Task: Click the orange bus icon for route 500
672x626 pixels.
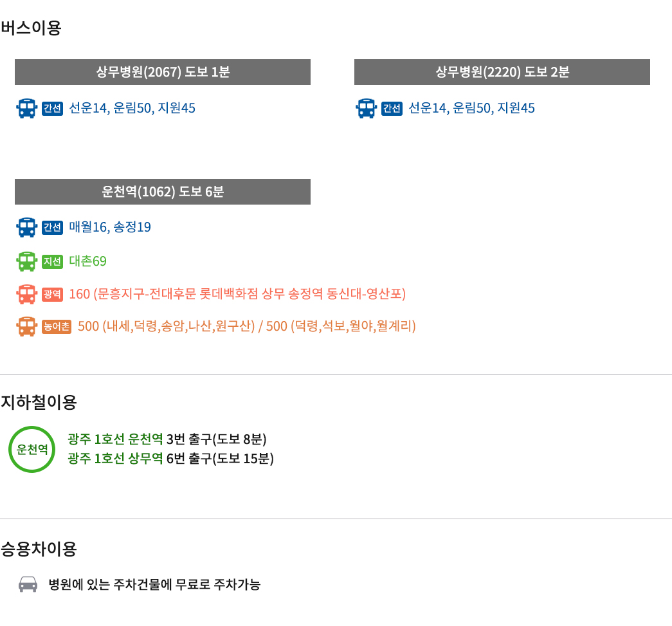Action: click(x=26, y=327)
